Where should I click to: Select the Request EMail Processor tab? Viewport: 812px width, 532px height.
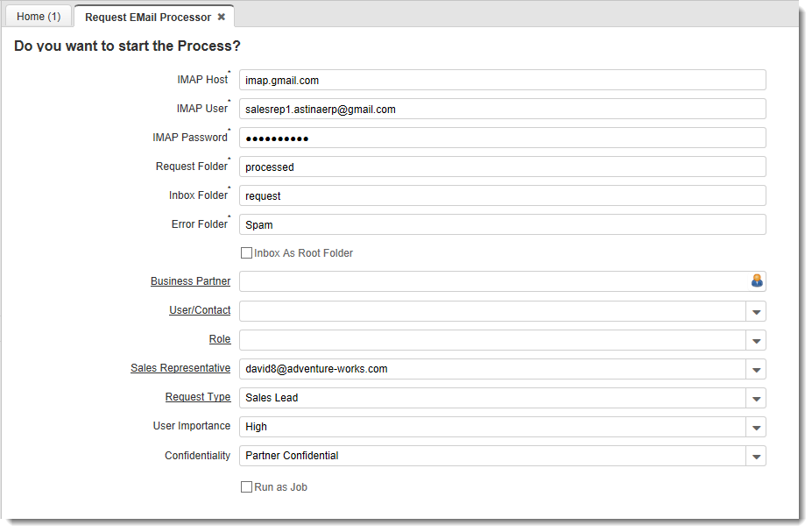click(147, 17)
